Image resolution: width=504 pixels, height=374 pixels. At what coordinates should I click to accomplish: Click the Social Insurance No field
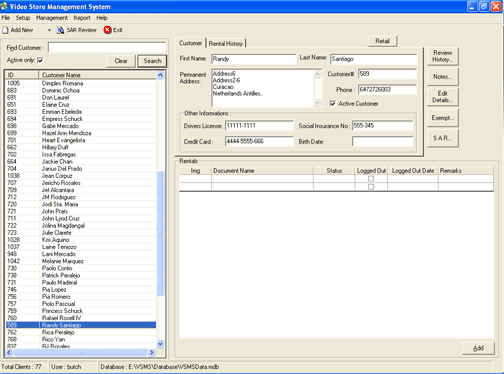382,126
